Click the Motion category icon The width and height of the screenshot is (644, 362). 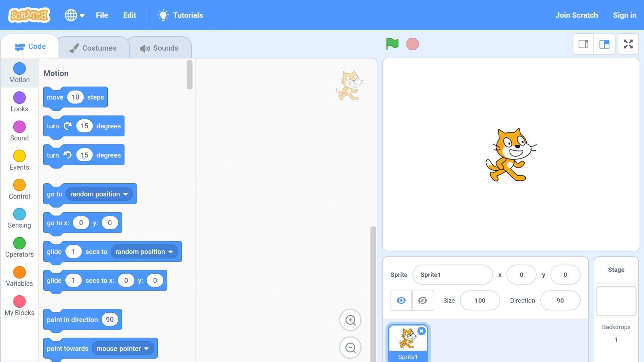coord(19,68)
